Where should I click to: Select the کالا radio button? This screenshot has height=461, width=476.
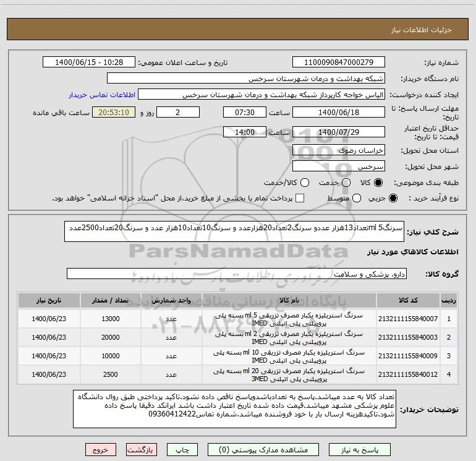378,183
